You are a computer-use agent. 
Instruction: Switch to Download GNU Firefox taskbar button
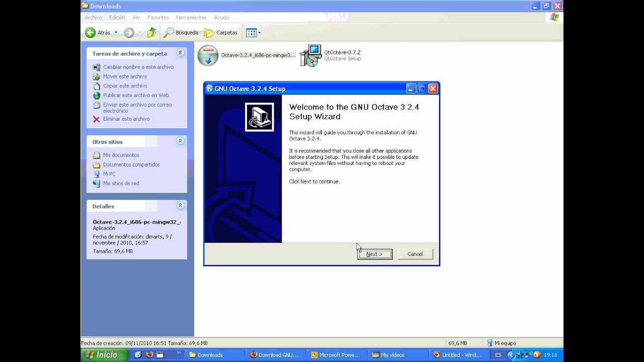point(276,355)
